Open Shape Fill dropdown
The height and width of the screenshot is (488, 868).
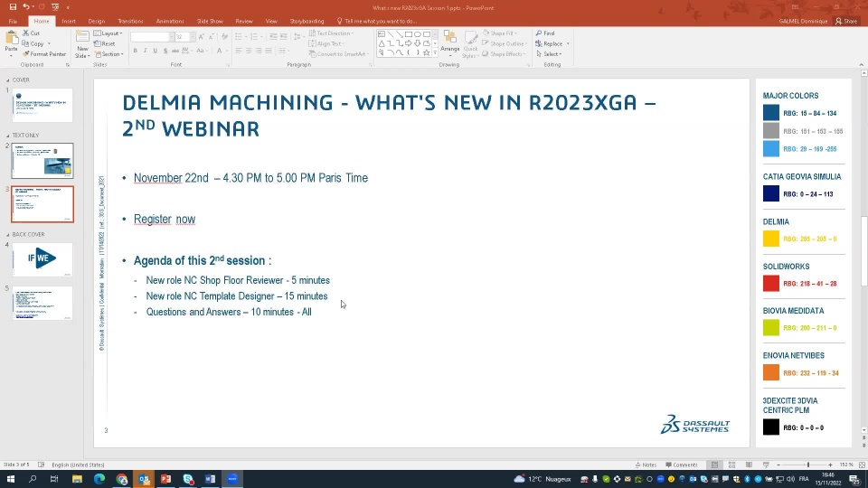click(500, 33)
